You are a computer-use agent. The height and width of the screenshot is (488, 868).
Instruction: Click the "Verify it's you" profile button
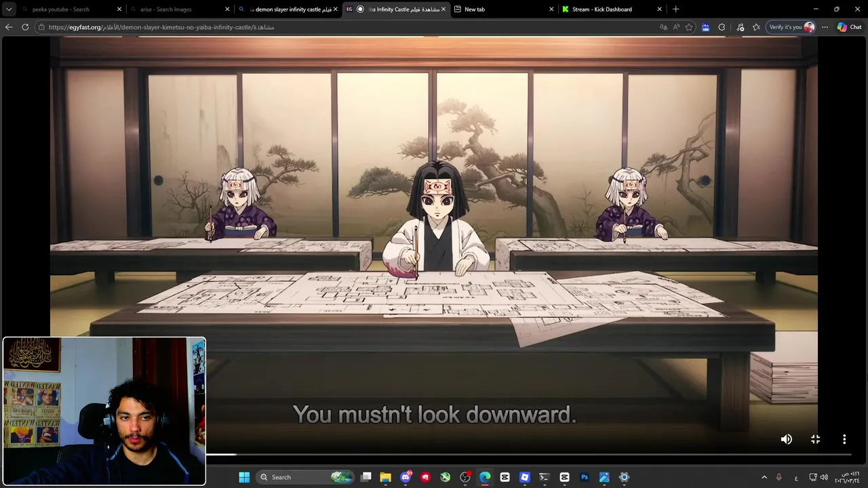pyautogui.click(x=791, y=27)
